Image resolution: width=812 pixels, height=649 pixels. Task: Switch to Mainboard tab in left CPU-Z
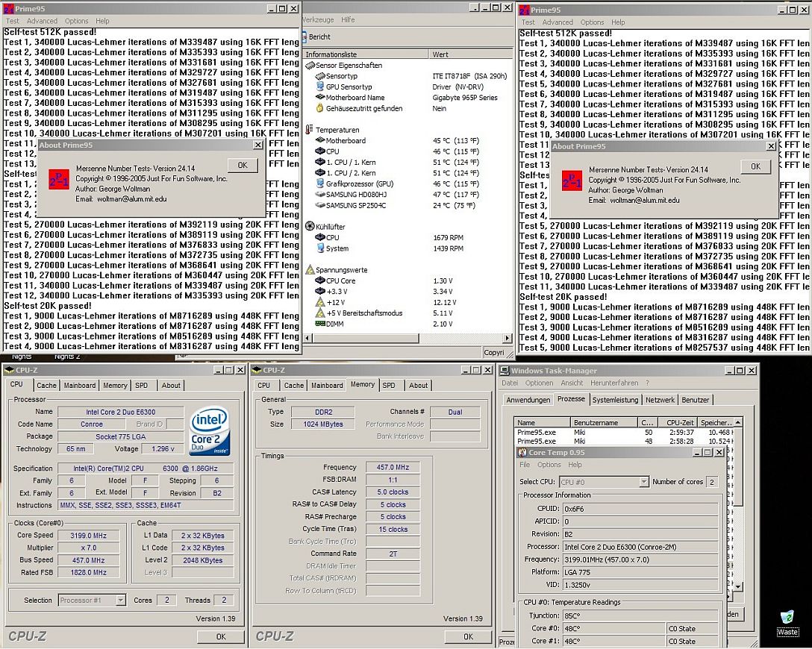[80, 386]
